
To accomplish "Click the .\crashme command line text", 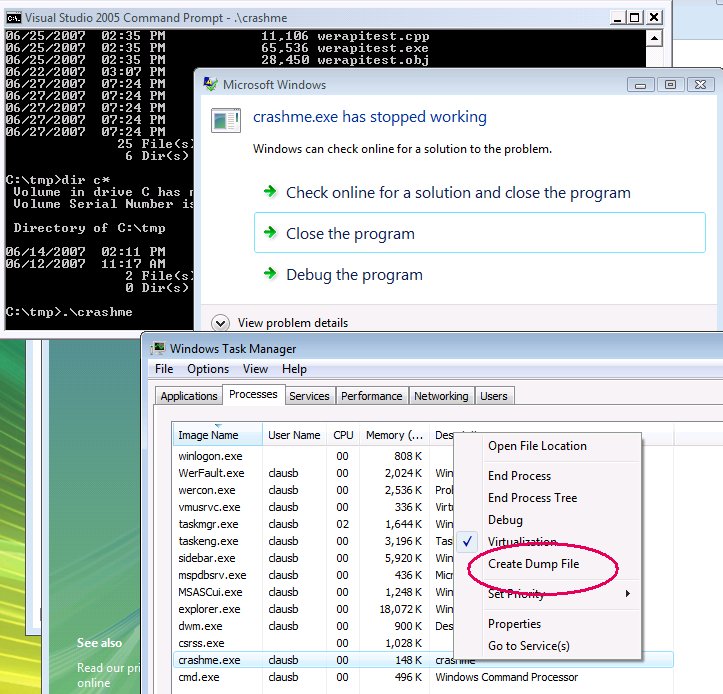I will click(x=97, y=312).
